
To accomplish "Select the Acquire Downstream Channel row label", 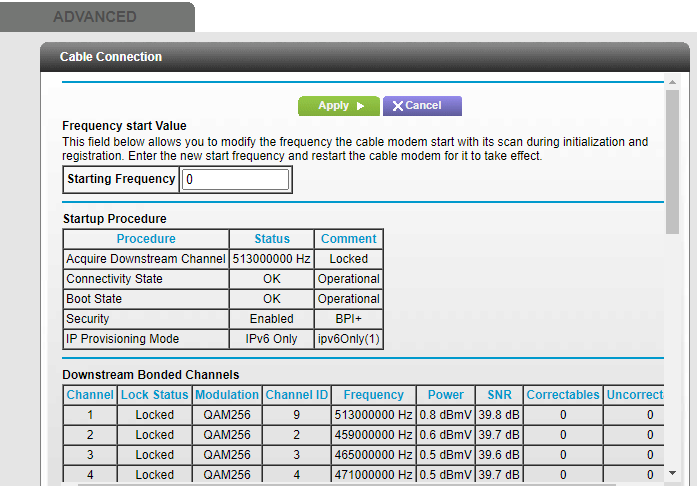I will pyautogui.click(x=146, y=259).
